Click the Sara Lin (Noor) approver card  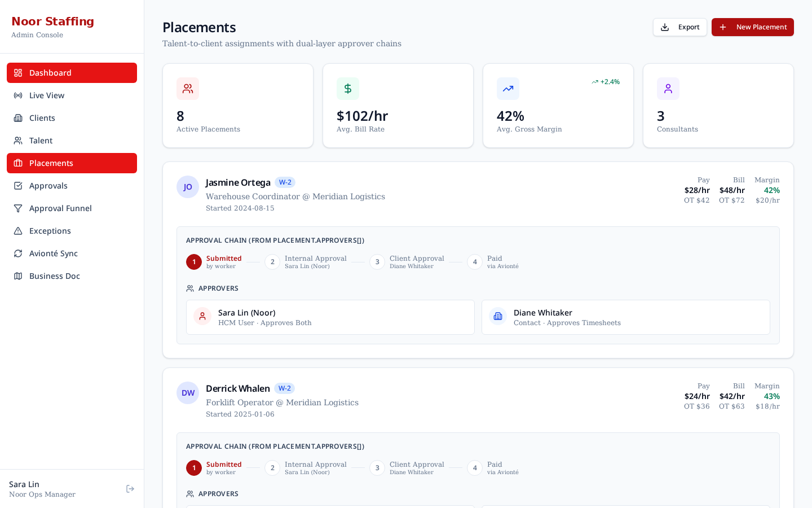(330, 317)
